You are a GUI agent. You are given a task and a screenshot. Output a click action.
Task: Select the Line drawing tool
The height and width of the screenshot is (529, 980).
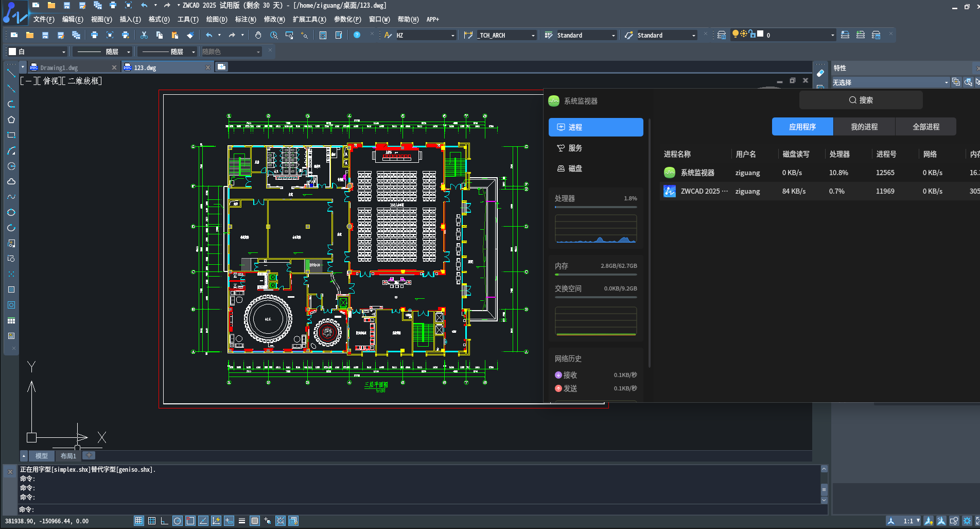11,73
